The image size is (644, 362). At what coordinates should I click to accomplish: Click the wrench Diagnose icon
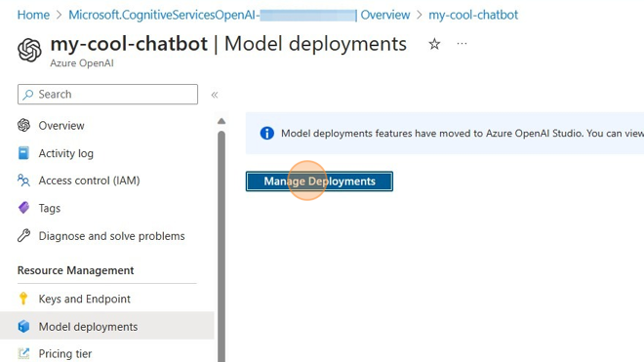point(23,235)
